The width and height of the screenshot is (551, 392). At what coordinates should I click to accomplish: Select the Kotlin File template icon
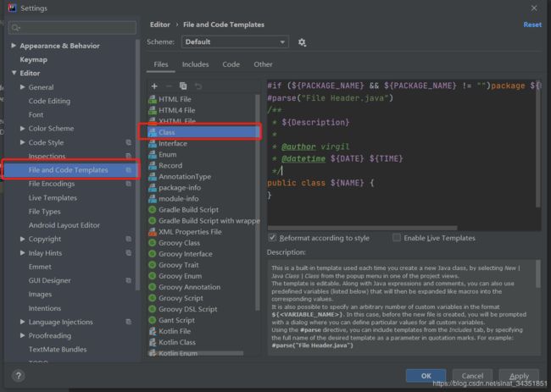152,331
